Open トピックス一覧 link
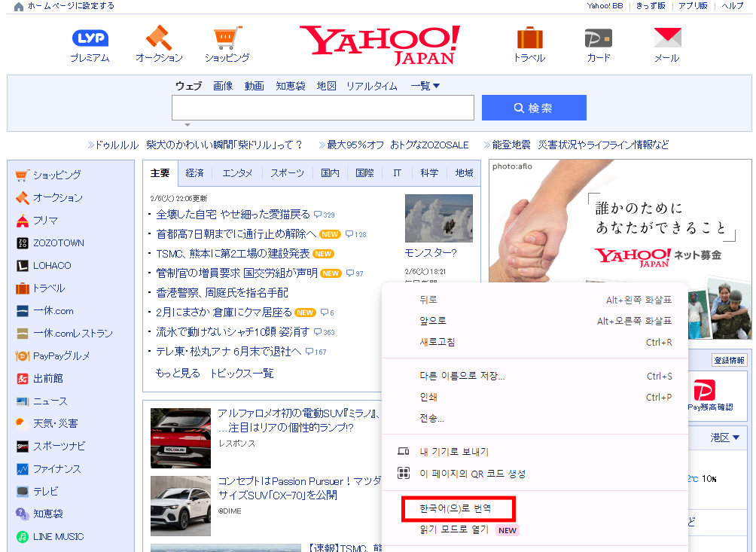The image size is (756, 552). pos(242,373)
